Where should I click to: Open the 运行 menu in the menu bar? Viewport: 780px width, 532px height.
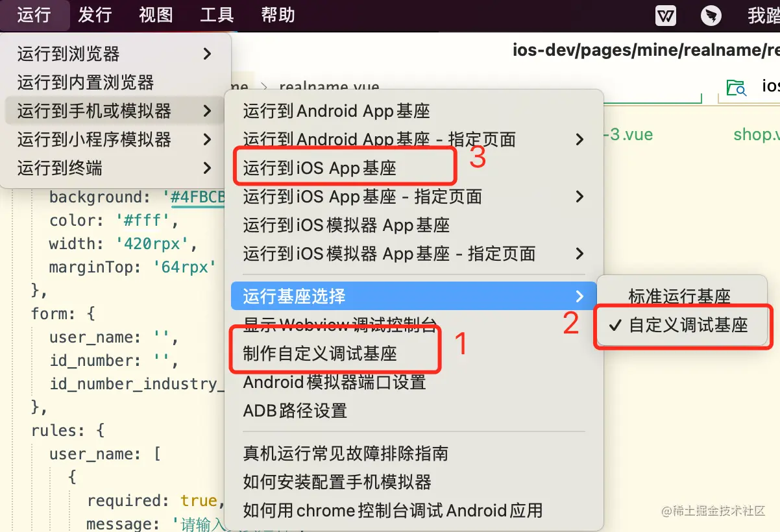coord(34,14)
